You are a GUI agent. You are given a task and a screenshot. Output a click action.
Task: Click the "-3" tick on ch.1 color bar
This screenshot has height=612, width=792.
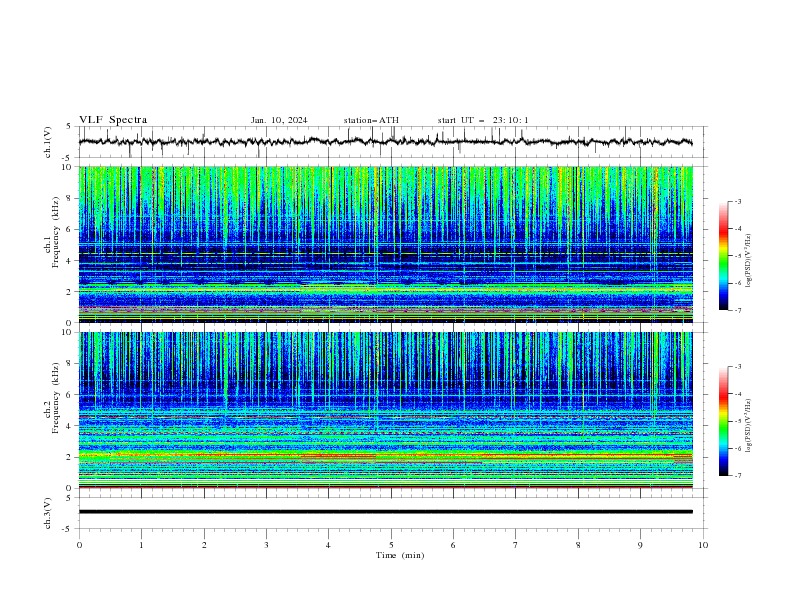point(738,201)
